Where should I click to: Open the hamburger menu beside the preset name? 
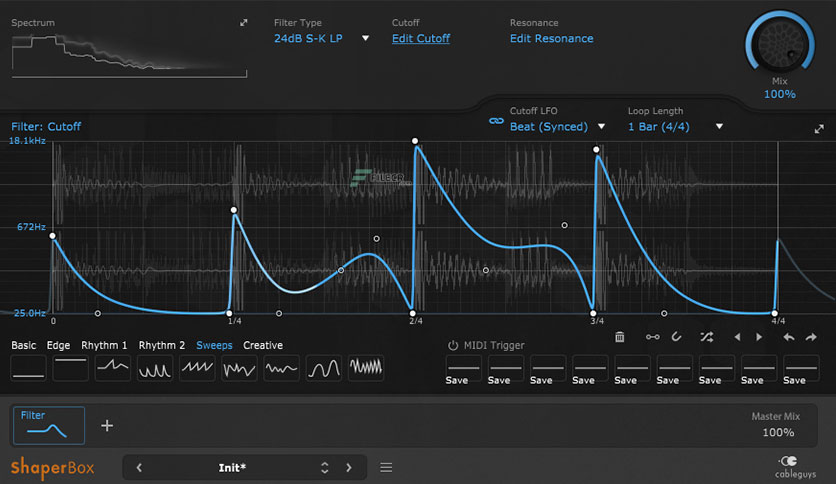386,467
